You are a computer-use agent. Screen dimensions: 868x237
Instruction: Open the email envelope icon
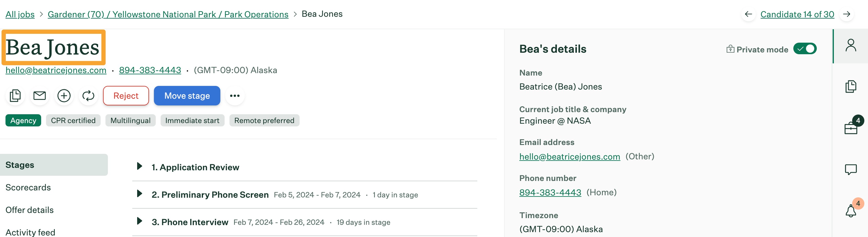tap(40, 96)
